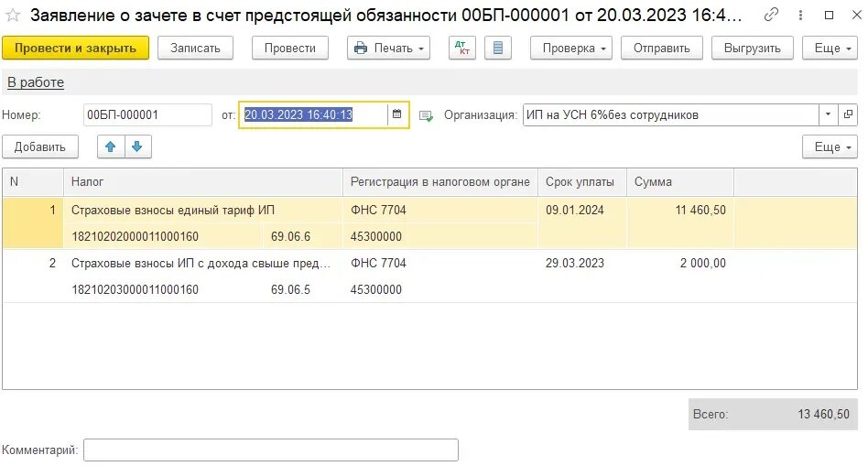Image resolution: width=868 pixels, height=466 pixels.
Task: Click KBK code 18210203000011000160
Action: click(136, 290)
